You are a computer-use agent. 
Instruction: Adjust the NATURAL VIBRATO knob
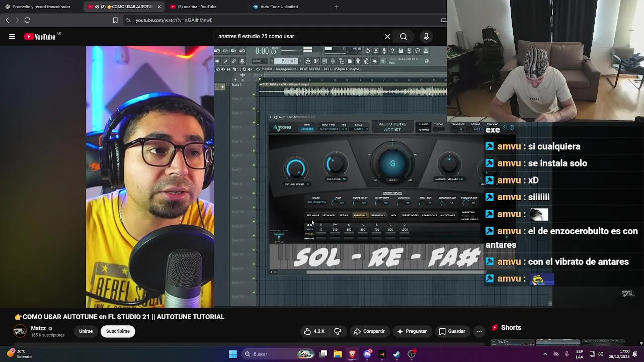point(449,164)
